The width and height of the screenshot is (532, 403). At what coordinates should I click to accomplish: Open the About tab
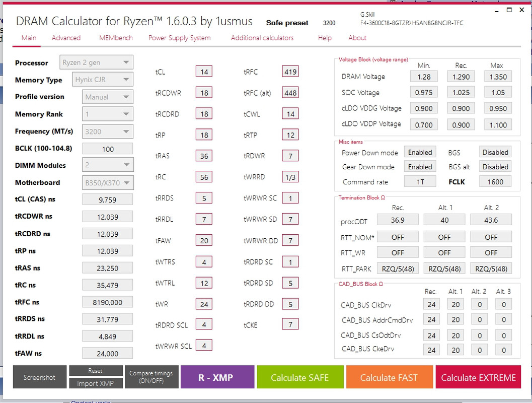357,38
